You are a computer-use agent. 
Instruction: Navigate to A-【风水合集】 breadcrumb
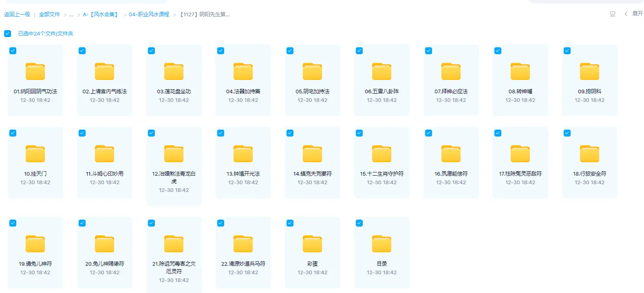(x=101, y=15)
